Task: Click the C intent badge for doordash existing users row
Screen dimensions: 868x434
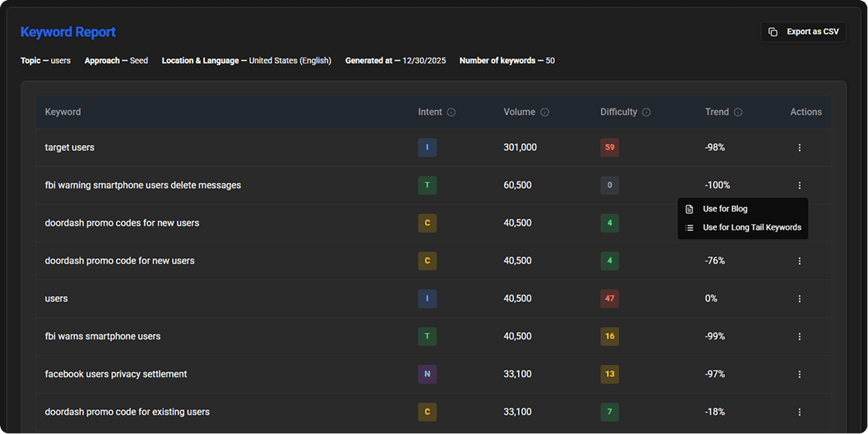Action: click(427, 412)
